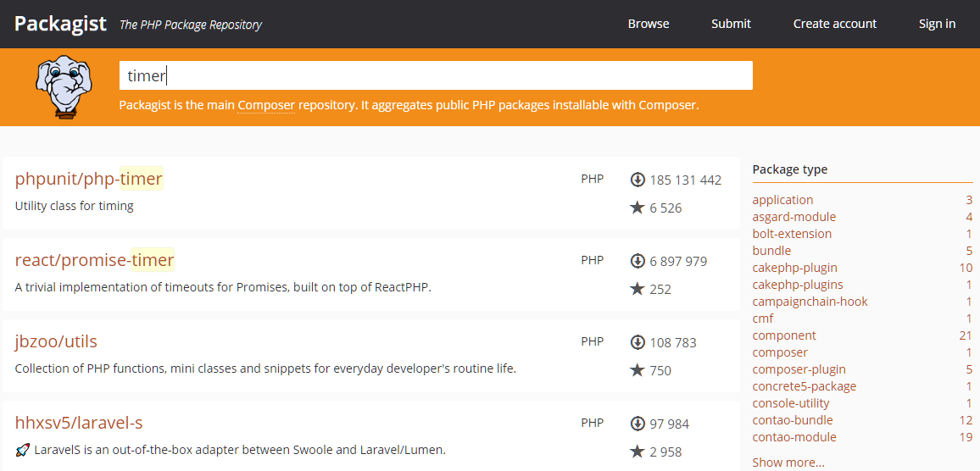This screenshot has height=471, width=980.
Task: Click star icon for phpunit/php-timer
Action: coord(638,208)
